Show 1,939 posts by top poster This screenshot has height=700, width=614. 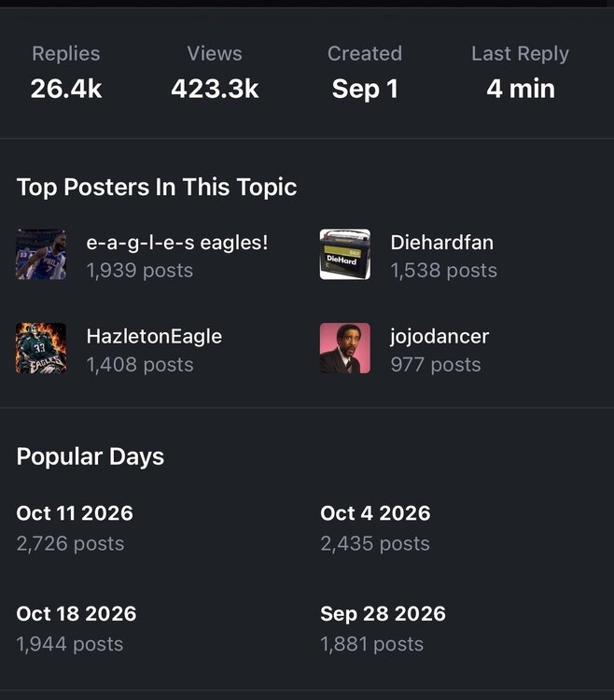[140, 271]
